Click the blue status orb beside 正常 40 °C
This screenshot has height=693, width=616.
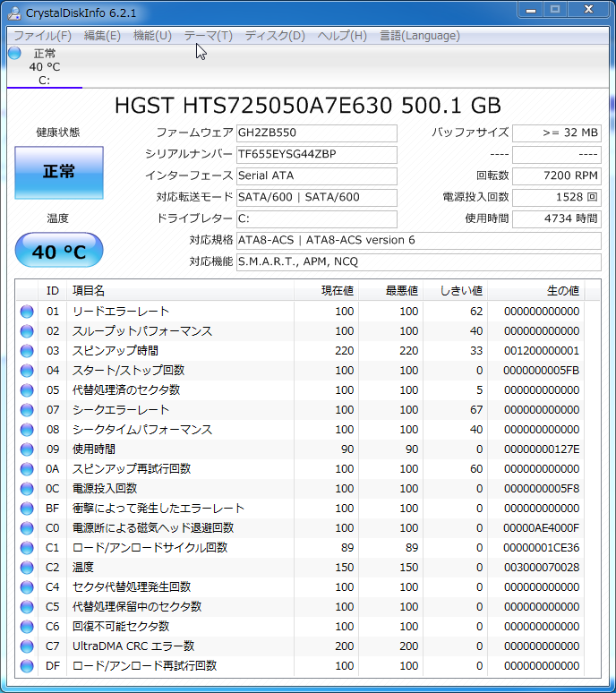[x=14, y=53]
